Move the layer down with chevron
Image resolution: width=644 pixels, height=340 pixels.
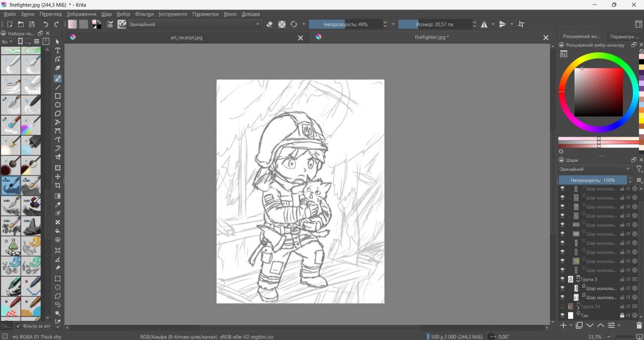[x=590, y=325]
